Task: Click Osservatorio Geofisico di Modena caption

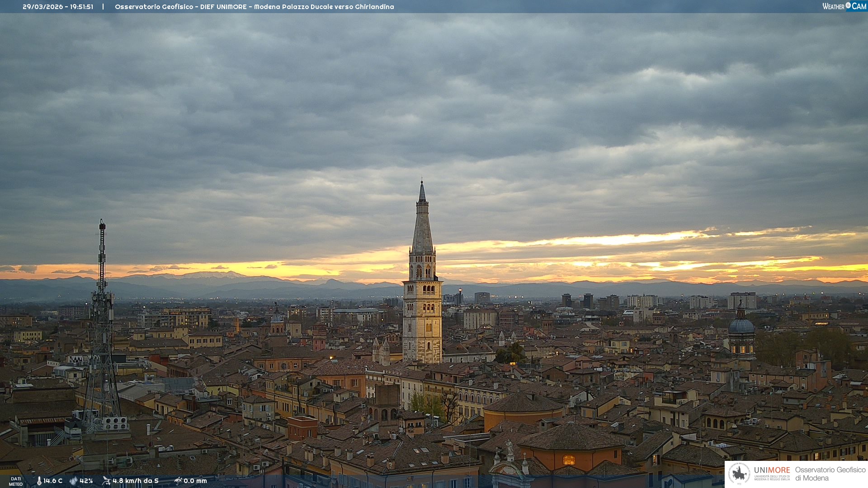Action: pos(830,474)
